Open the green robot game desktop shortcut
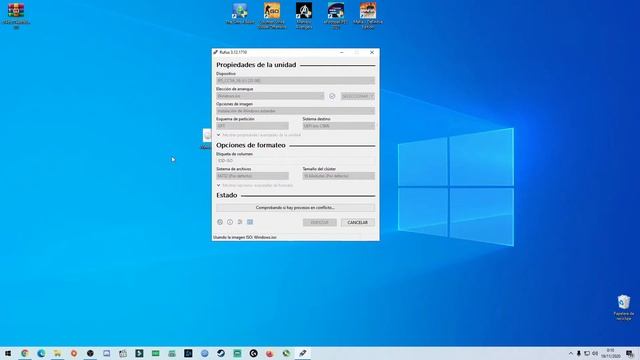Screen dimensions: 640x360 point(240,13)
